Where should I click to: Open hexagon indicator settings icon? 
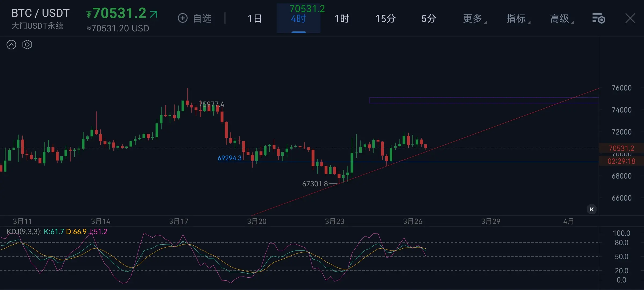[x=27, y=45]
